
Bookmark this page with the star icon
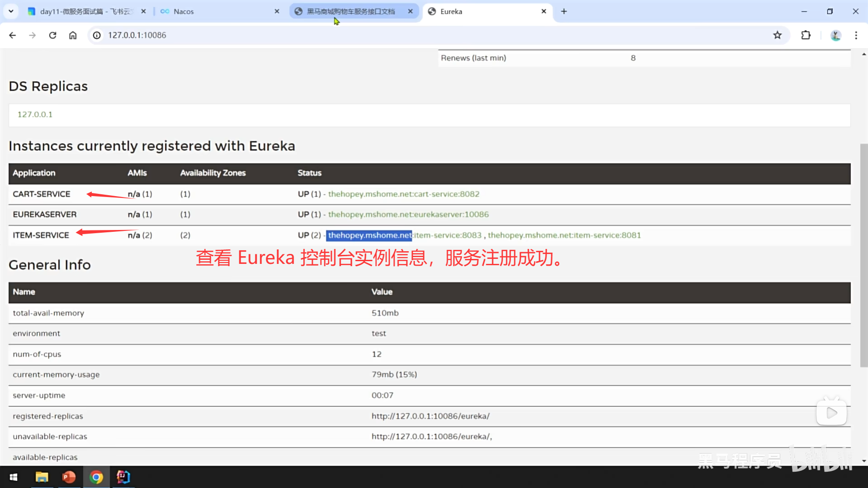(777, 35)
